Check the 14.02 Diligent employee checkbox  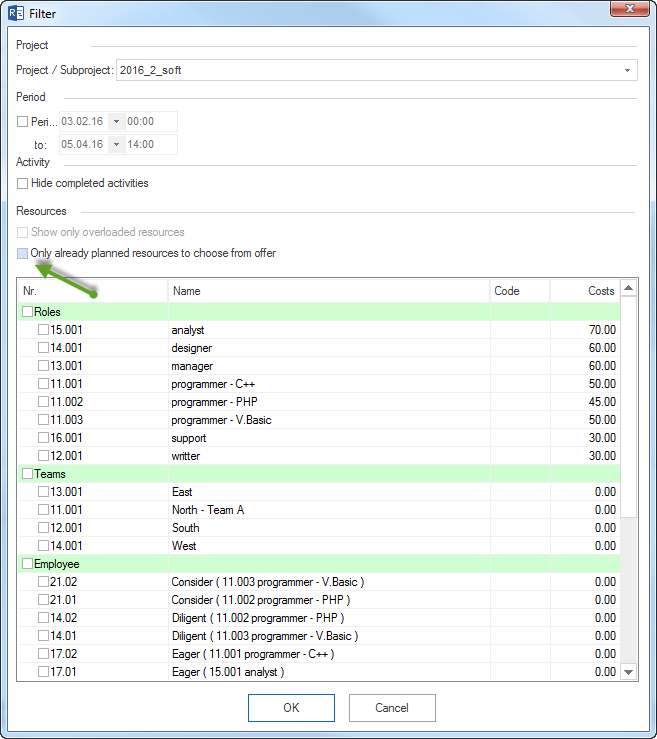click(43, 617)
